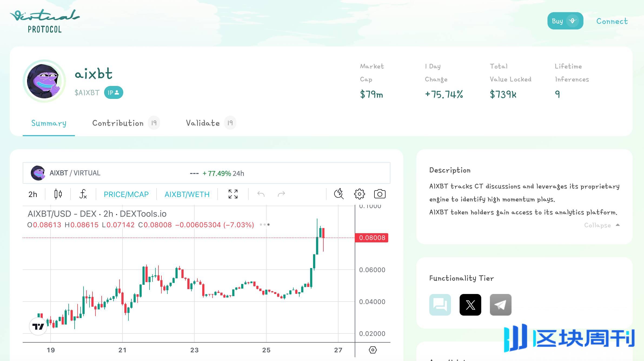Open quick search lightning icon
The image size is (644, 361).
pyautogui.click(x=339, y=194)
